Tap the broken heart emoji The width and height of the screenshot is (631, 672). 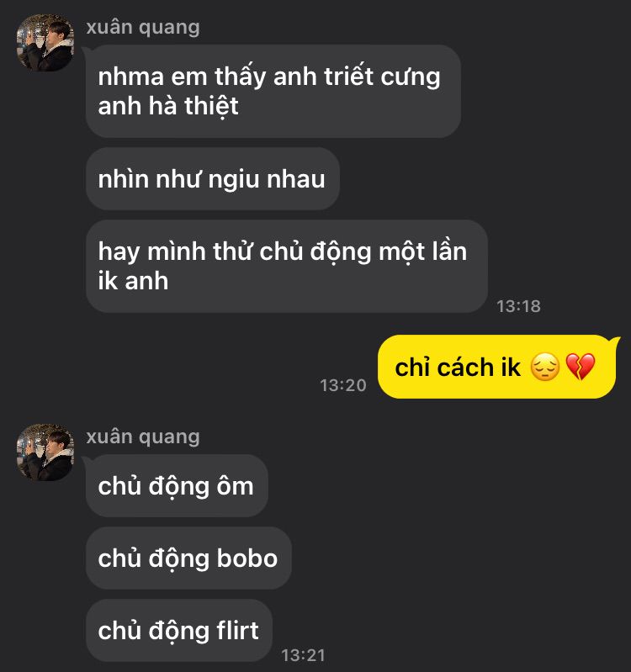(581, 367)
